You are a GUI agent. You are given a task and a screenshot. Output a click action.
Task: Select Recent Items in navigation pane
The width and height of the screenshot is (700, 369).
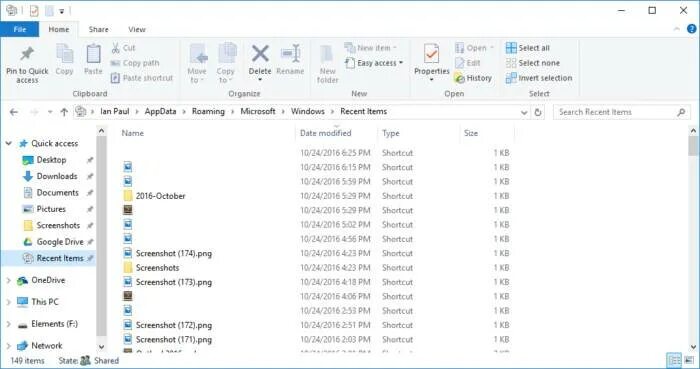[60, 258]
